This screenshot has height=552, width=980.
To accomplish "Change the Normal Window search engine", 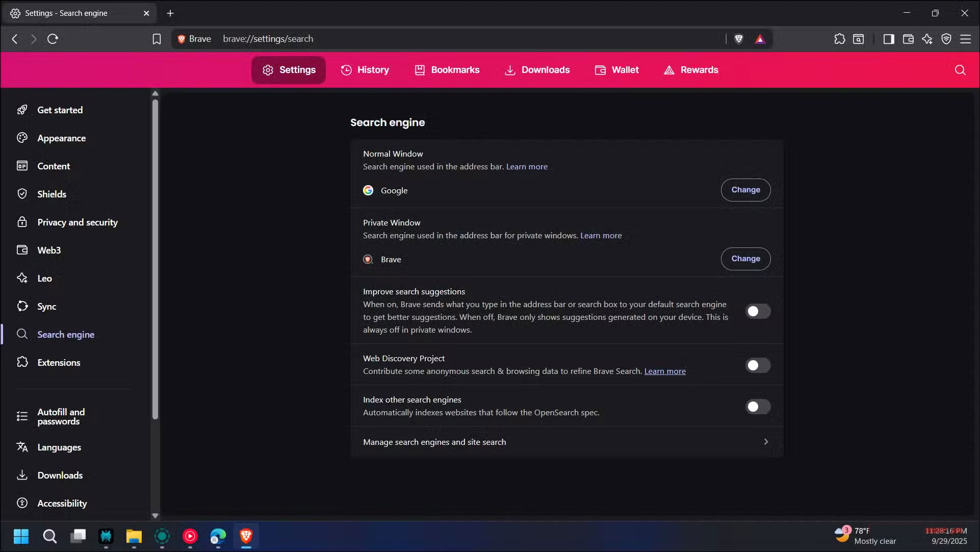I will tap(745, 189).
